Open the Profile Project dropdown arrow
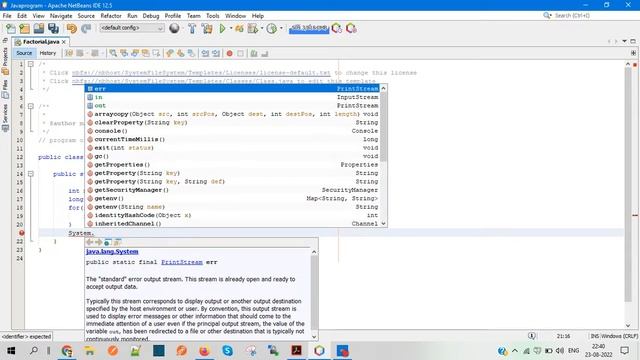This screenshot has height=360, width=640. 262,29
